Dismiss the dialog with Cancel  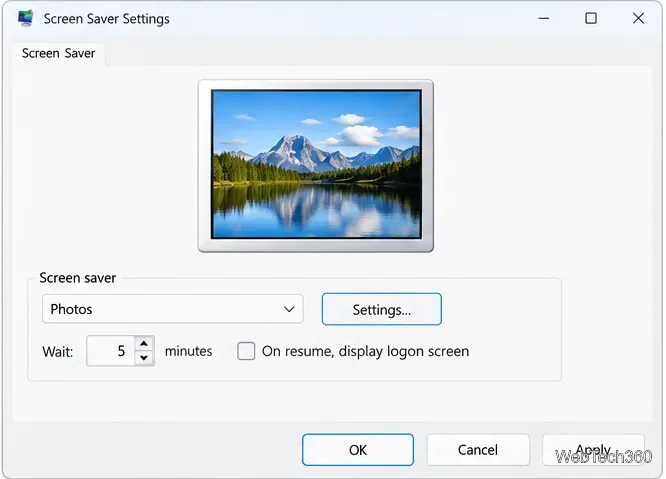pyautogui.click(x=478, y=450)
